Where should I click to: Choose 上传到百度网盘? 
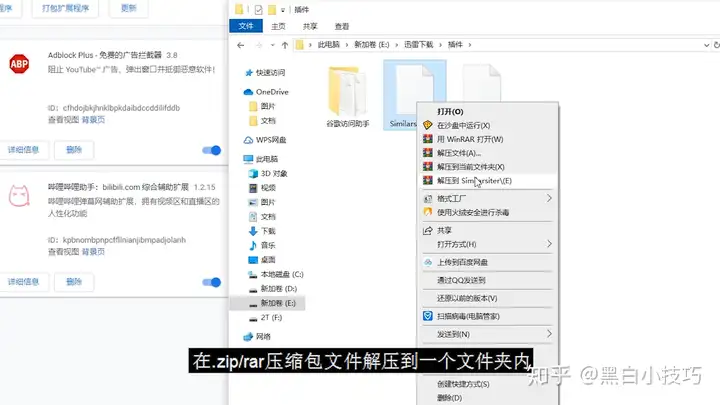click(487, 262)
